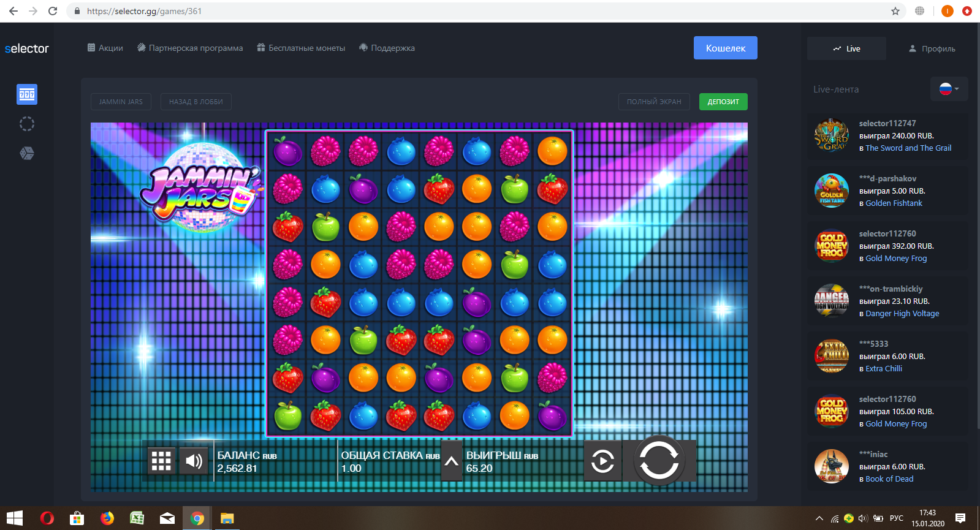This screenshot has width=980, height=530.
Task: Click the Book of Dead thumbnail
Action: point(832,466)
